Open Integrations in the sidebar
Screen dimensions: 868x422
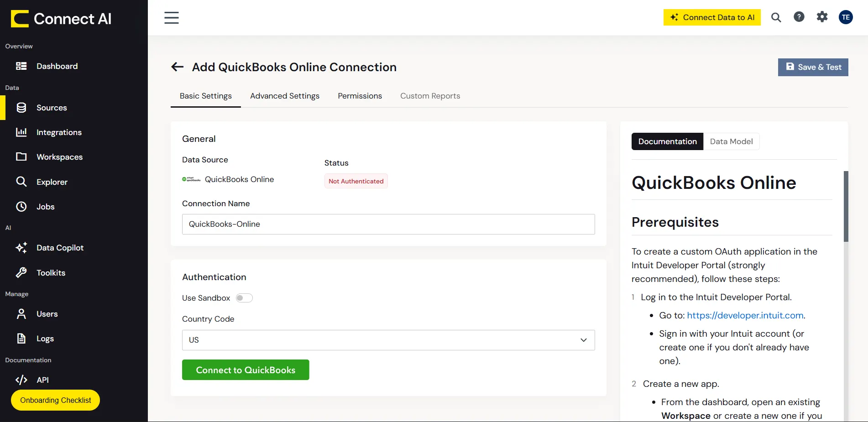[x=74, y=132]
